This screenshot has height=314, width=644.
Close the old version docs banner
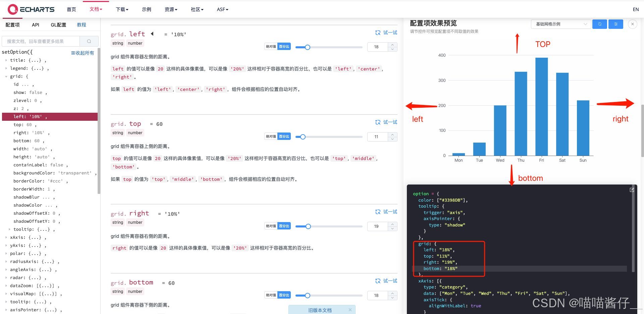tap(350, 310)
